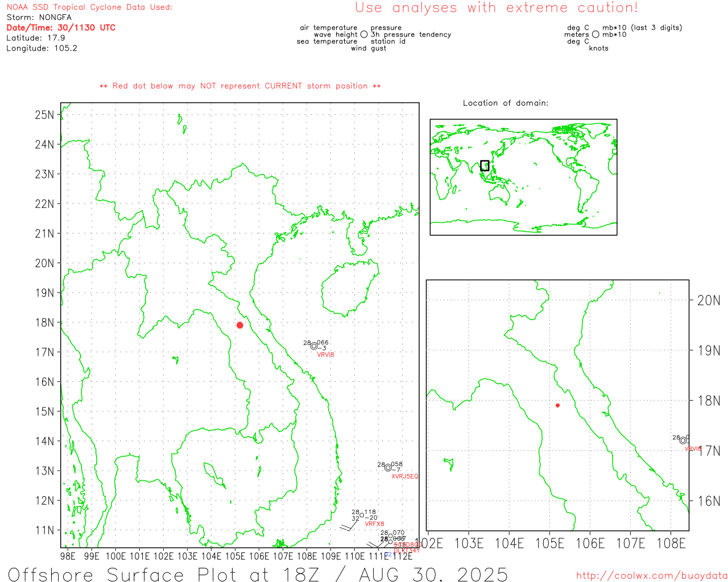The image size is (728, 582).
Task: Click the 'Latitude: 17.9' value
Action: click(36, 38)
